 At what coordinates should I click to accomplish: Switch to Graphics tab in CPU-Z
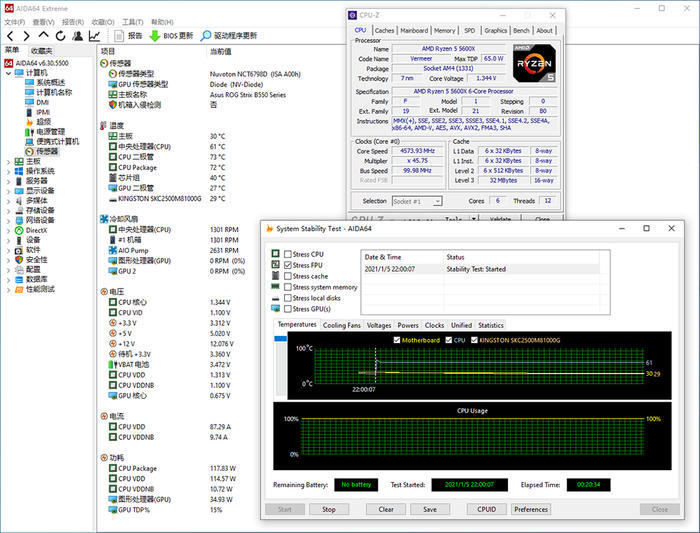[x=496, y=30]
